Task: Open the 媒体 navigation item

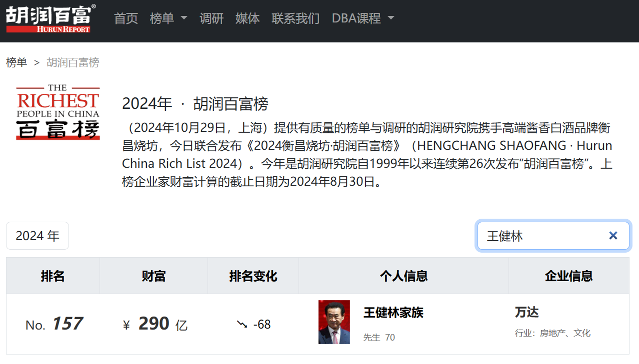Action: click(x=247, y=18)
